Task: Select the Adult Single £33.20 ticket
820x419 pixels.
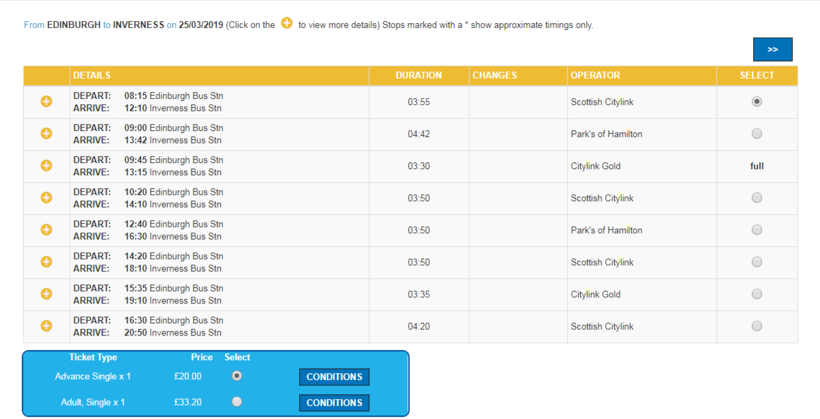Action: (237, 402)
